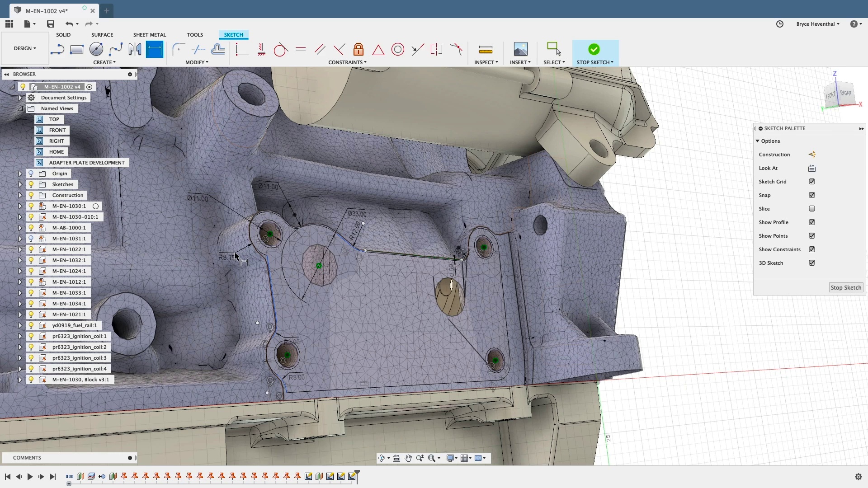
Task: Toggle visibility of M-AB-1000:1 component
Action: pos(31,228)
